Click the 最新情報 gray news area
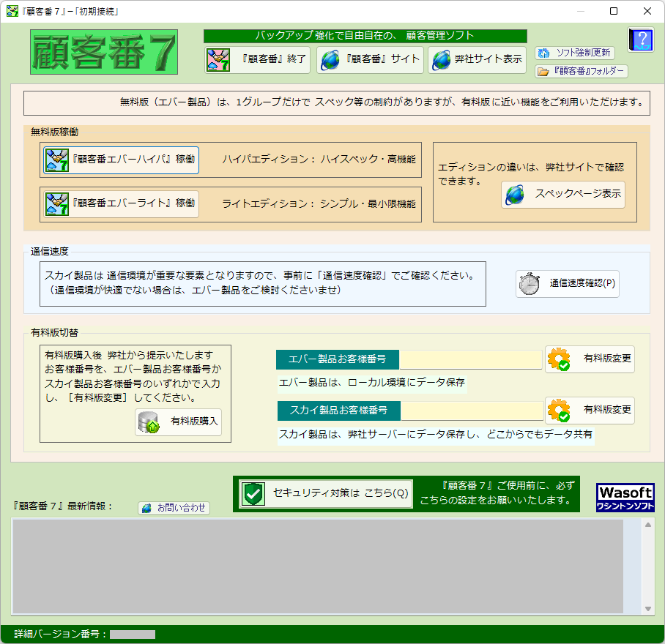Image resolution: width=665 pixels, height=644 pixels. click(318, 566)
